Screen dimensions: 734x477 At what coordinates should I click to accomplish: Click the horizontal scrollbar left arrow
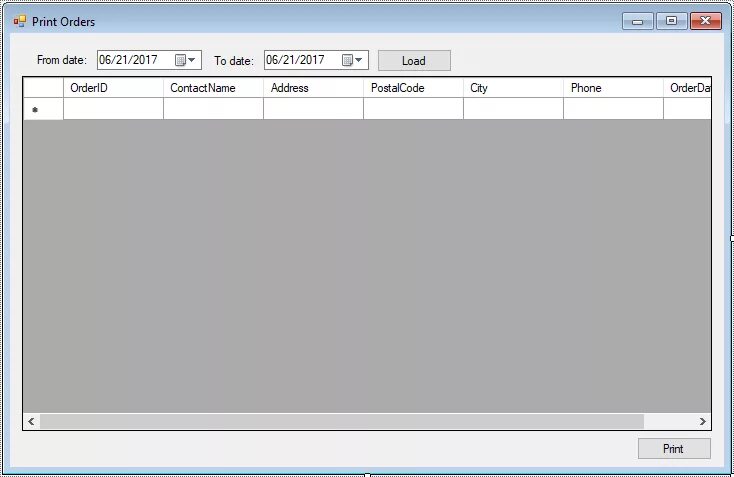click(x=31, y=421)
